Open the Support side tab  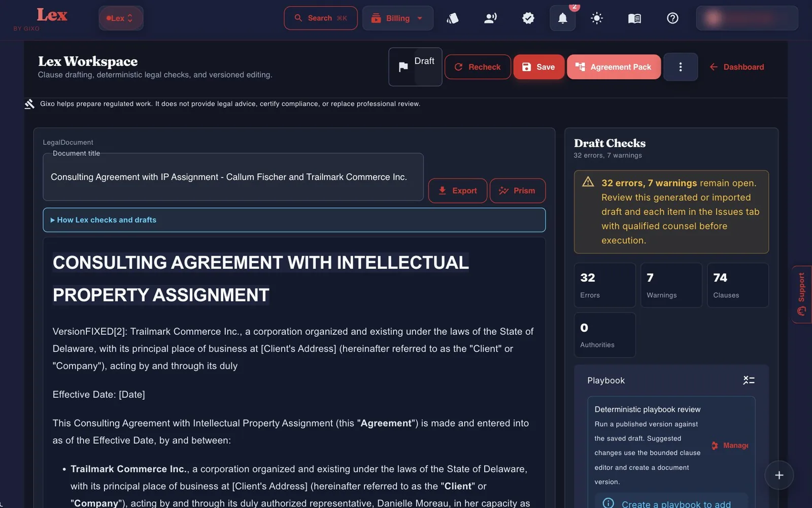[802, 294]
